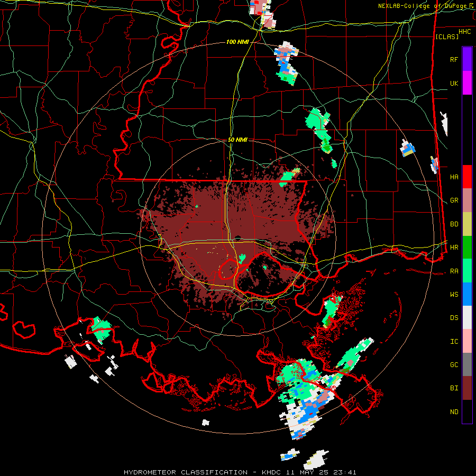Click the DS white legend swatch

point(467,317)
